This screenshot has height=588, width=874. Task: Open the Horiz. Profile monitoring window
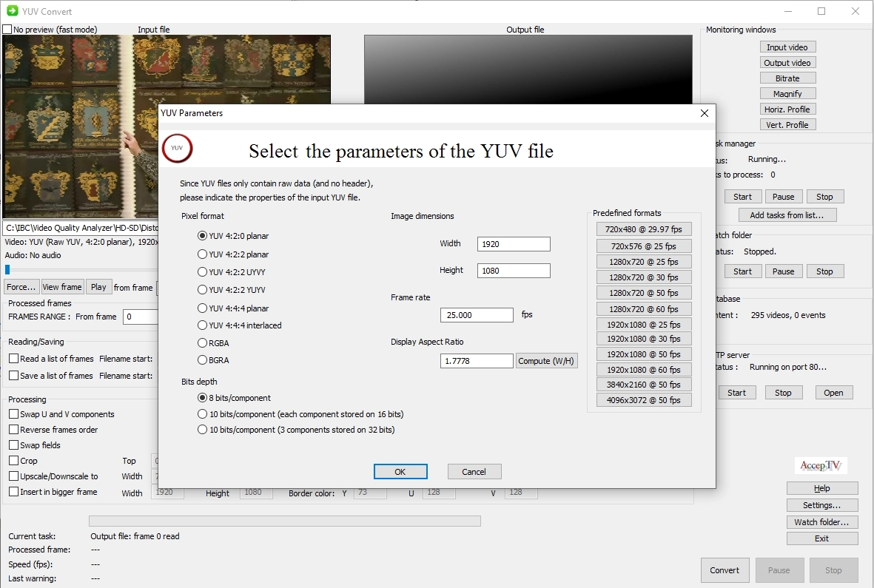coord(787,109)
